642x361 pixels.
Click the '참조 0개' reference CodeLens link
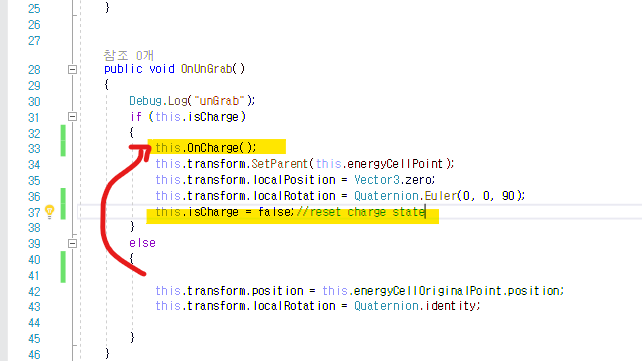tap(129, 55)
